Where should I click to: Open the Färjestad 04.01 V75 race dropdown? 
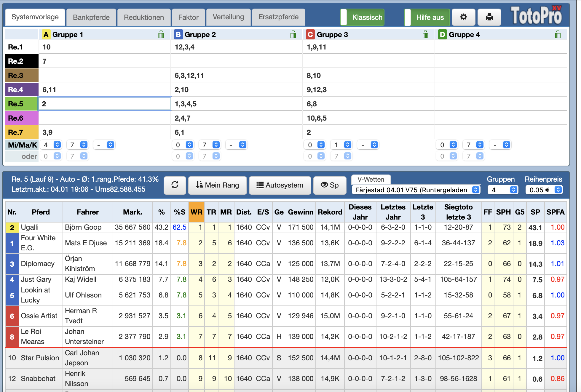tap(416, 190)
